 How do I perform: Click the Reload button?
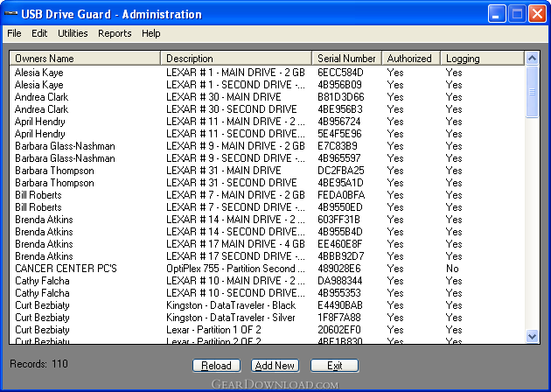click(x=217, y=366)
